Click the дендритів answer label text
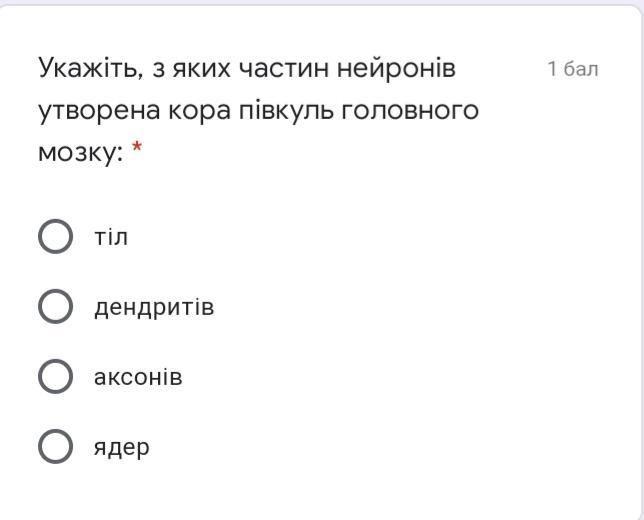 [154, 308]
